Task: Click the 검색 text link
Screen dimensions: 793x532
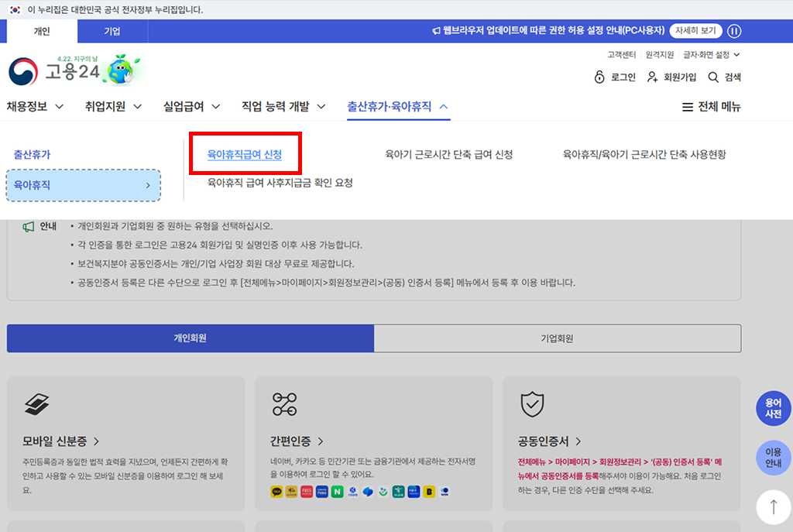Action: click(x=733, y=77)
